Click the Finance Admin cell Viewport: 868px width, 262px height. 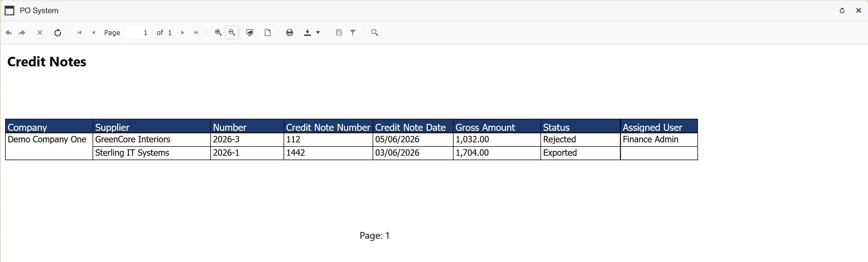[659, 139]
